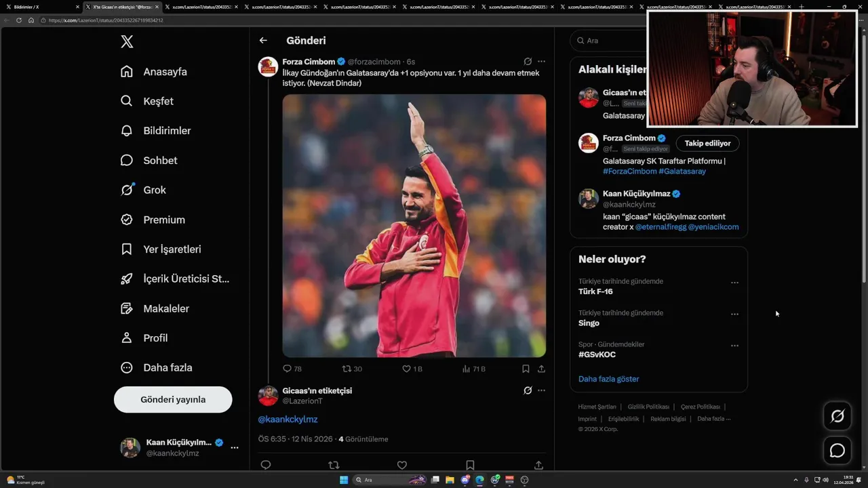The width and height of the screenshot is (868, 488).
Task: Open account menu dots beside Kaan Küçükyılmaz
Action: pyautogui.click(x=235, y=447)
